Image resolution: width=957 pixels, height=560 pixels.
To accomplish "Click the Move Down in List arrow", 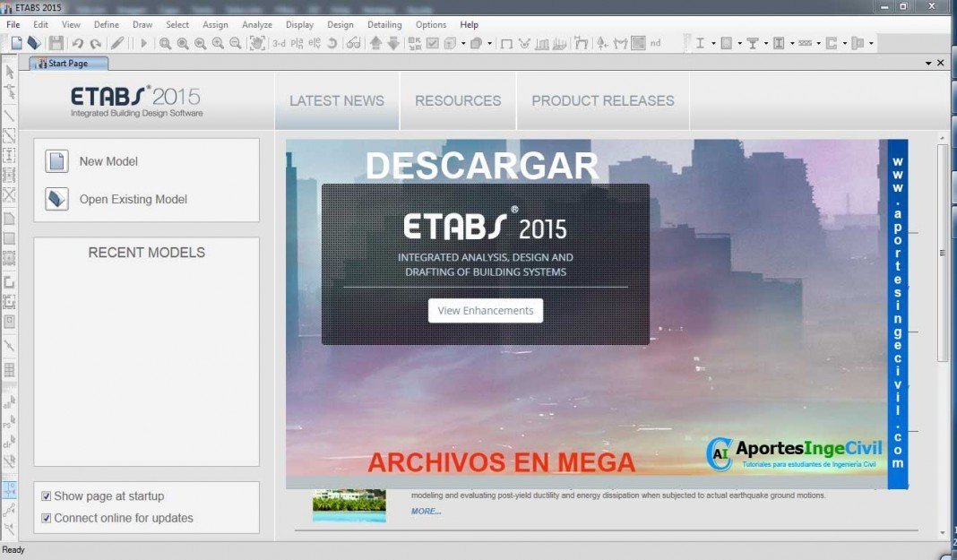I will tap(393, 43).
